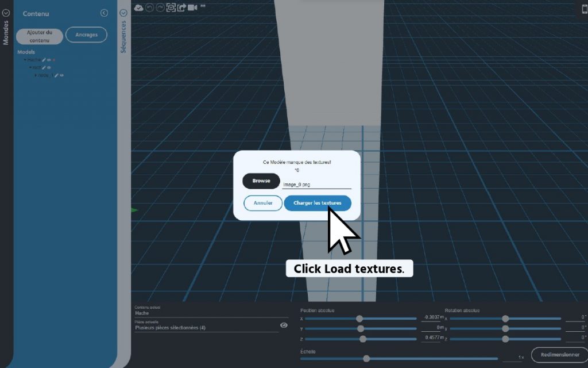Delete Hache using the red X icon
The image size is (588, 368).
click(x=53, y=60)
